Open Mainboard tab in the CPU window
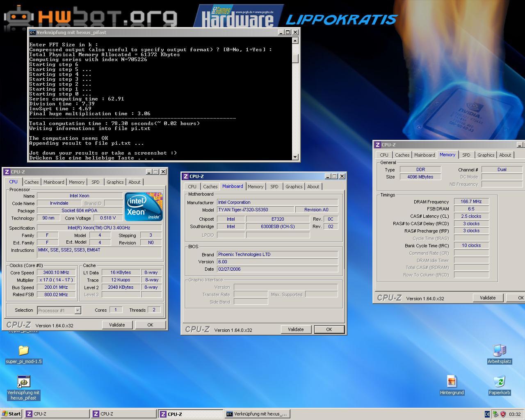525x420 pixels. (x=54, y=182)
